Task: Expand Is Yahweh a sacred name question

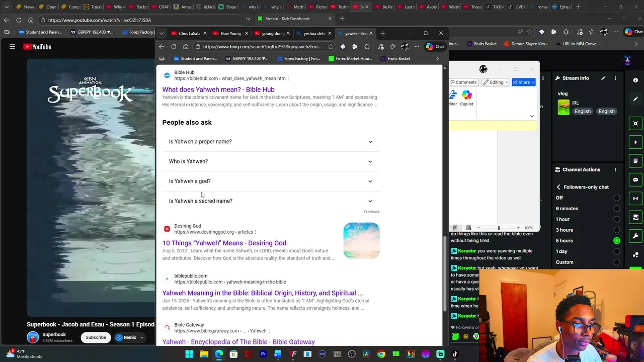Action: click(x=271, y=201)
